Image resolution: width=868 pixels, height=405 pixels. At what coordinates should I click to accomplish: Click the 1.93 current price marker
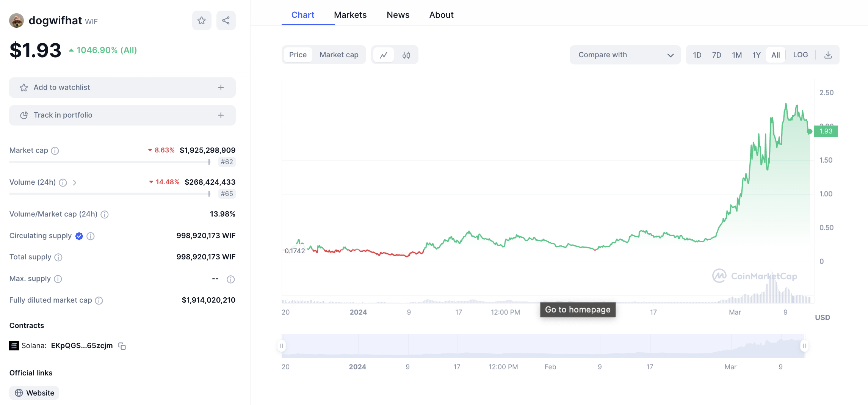click(x=826, y=131)
